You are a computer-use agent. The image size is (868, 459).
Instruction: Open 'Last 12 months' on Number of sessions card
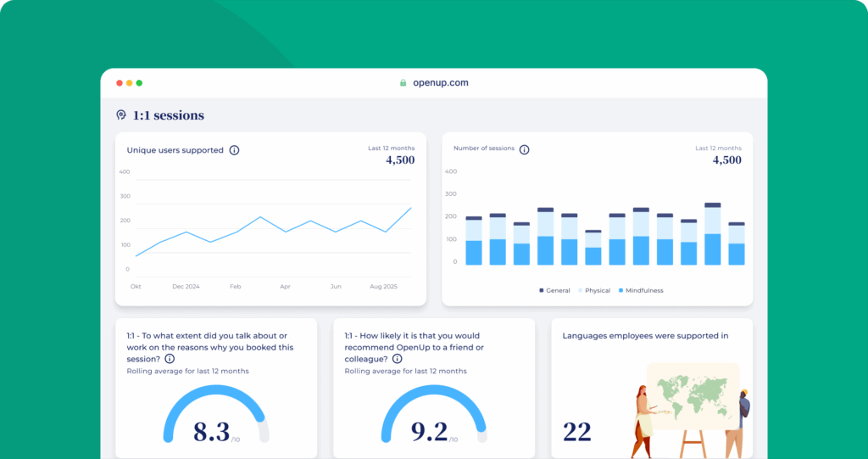pyautogui.click(x=718, y=148)
